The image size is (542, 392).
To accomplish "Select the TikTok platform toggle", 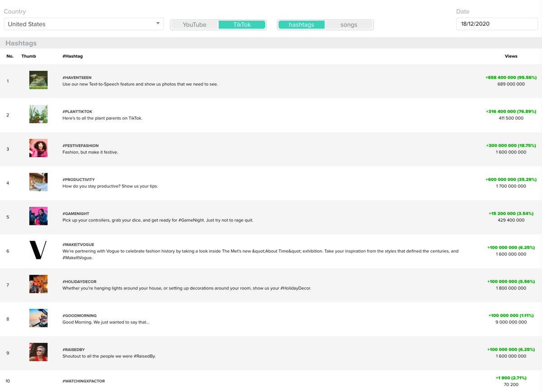I will 242,25.
